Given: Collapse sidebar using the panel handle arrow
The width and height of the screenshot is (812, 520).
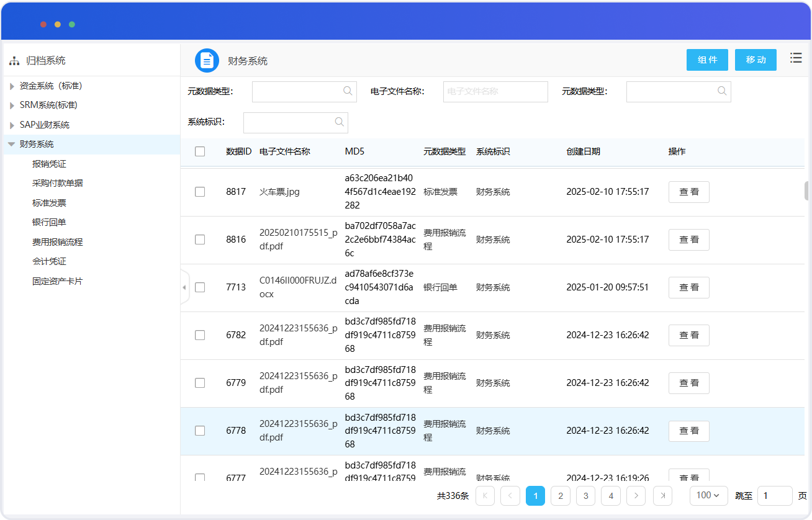Looking at the screenshot, I should [x=184, y=287].
